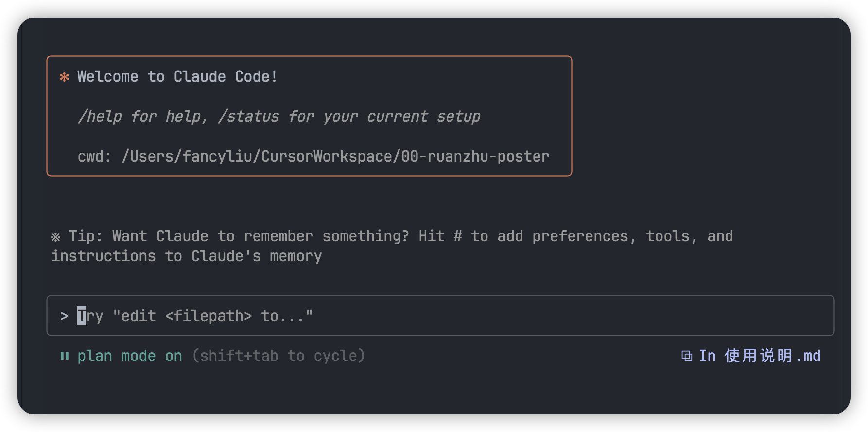
Task: Click the ※ tip marker icon
Action: (56, 237)
